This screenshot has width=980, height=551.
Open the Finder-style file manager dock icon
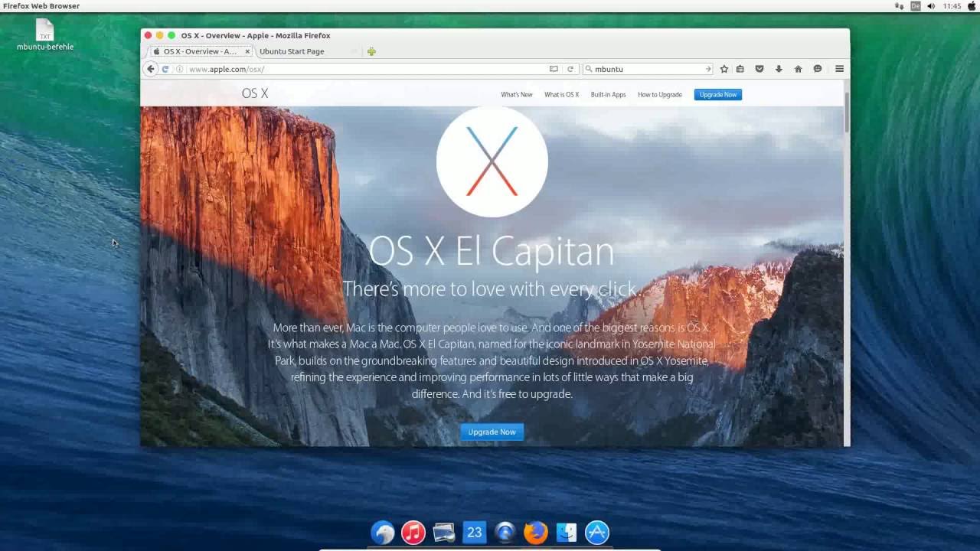[567, 532]
